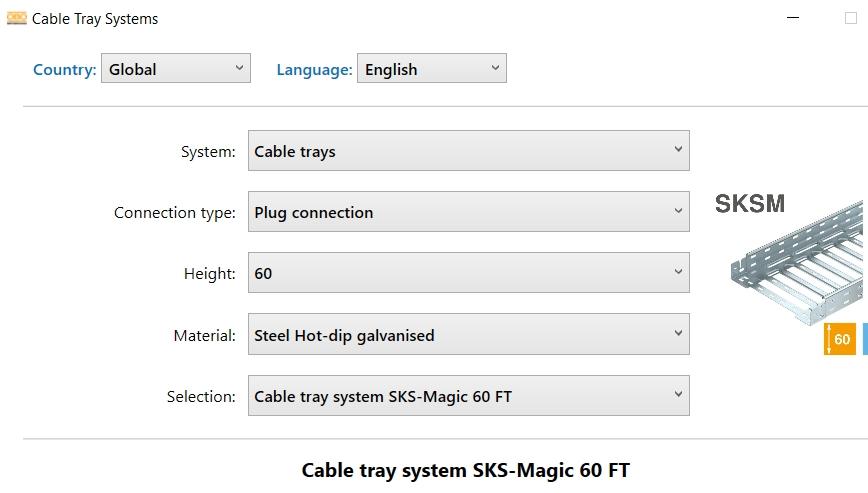Click the Connection type field label
This screenshot has width=868, height=493.
[x=174, y=213]
